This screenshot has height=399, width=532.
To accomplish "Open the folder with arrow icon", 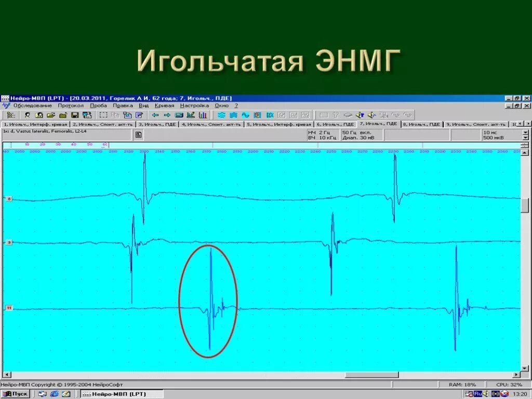I will point(51,115).
